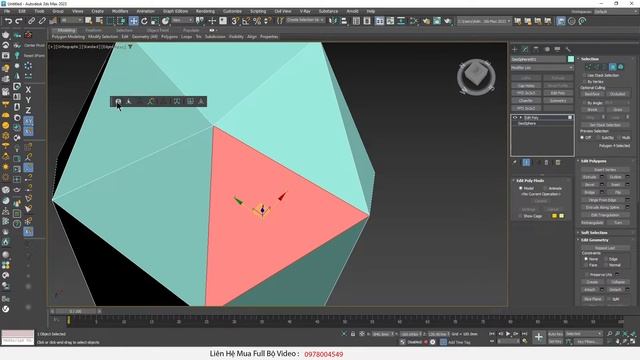Select the Unlink Selection icon
The image size is (640, 360).
42,21
